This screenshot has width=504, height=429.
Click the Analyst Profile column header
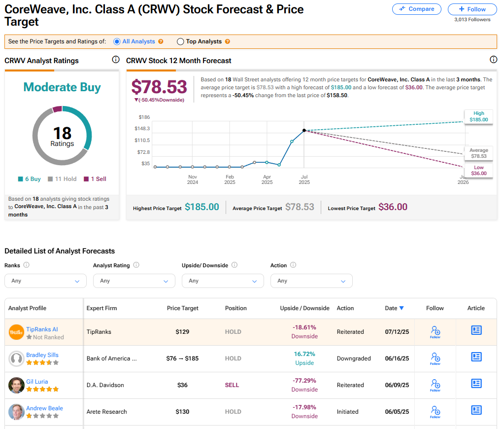pos(27,308)
